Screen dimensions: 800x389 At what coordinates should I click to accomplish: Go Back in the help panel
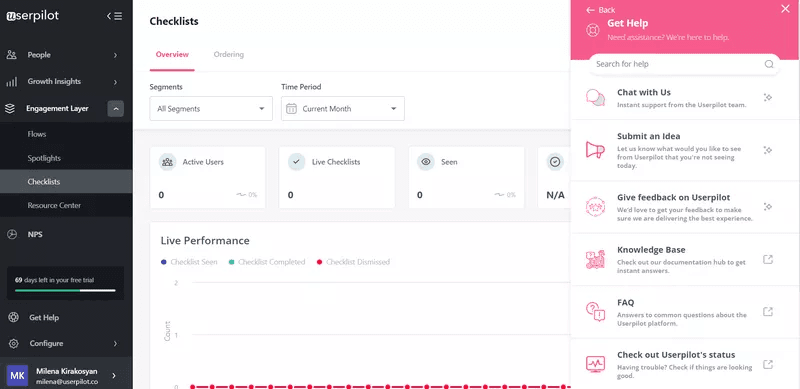[601, 10]
